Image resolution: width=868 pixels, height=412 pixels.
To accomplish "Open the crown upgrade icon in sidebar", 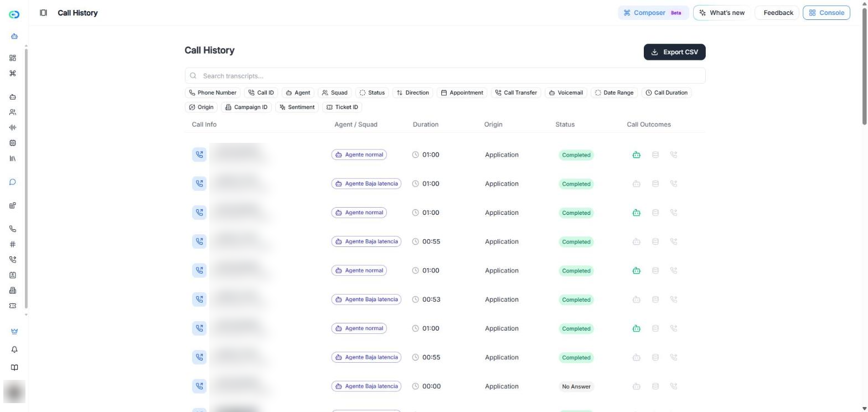I will point(14,332).
